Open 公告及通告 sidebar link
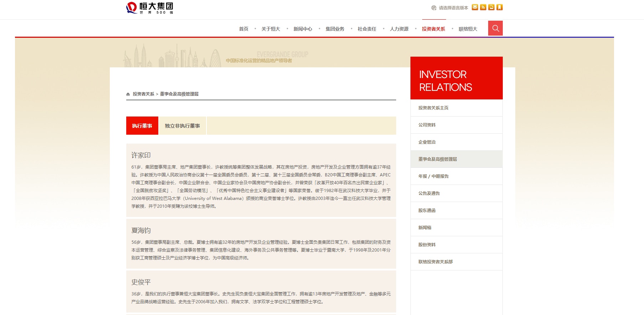This screenshot has width=644, height=315. point(456,193)
